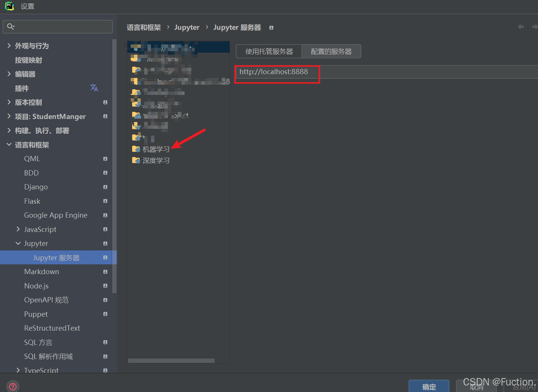Click project-level icon next to Flask
This screenshot has width=538, height=392.
pyautogui.click(x=105, y=201)
